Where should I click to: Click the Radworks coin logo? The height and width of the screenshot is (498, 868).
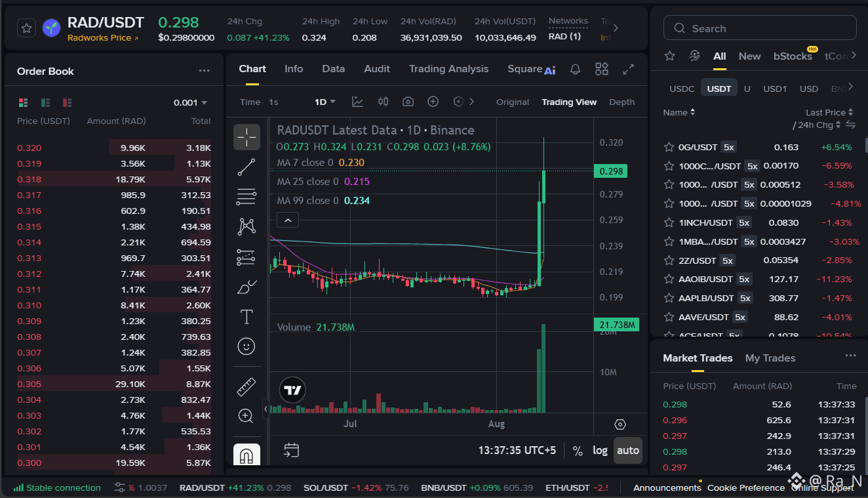tap(51, 28)
